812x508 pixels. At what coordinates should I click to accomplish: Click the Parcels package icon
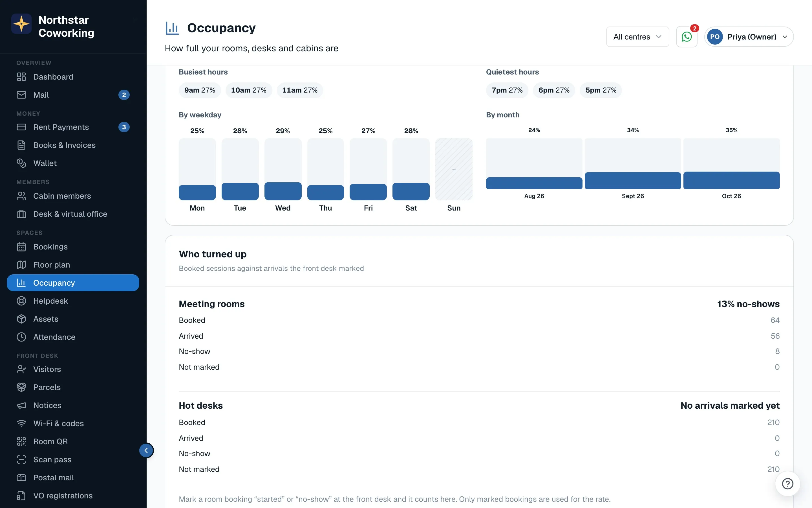click(x=21, y=387)
